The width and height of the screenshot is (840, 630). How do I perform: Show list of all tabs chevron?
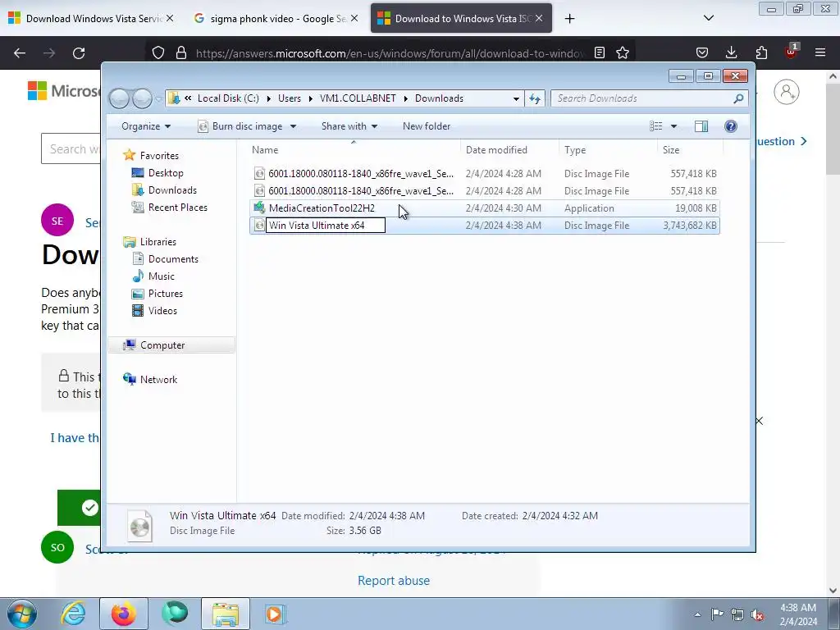coord(708,18)
